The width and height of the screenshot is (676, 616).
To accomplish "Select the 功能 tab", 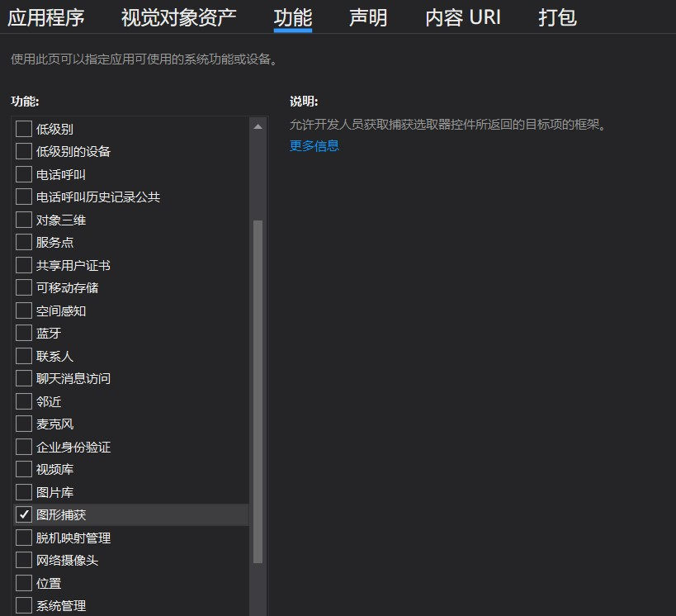I will point(293,17).
